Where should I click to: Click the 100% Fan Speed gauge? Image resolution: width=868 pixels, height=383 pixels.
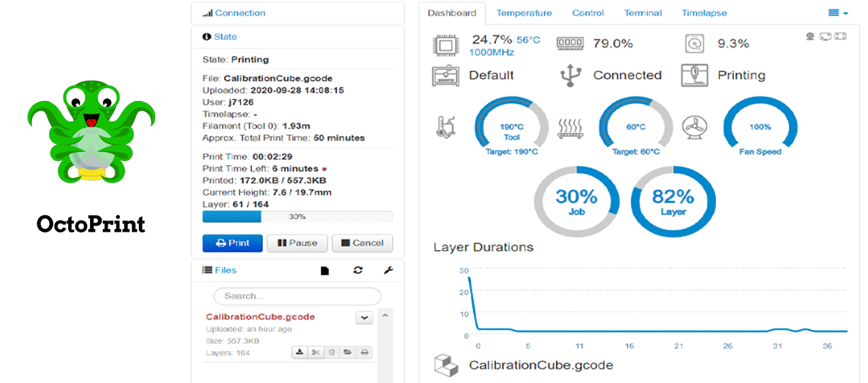point(760,126)
